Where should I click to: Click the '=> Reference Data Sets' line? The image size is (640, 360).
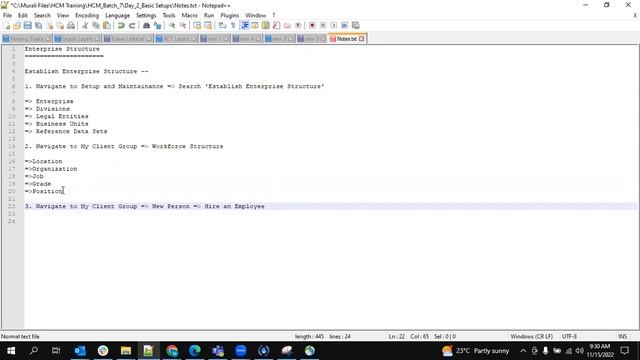(66, 131)
